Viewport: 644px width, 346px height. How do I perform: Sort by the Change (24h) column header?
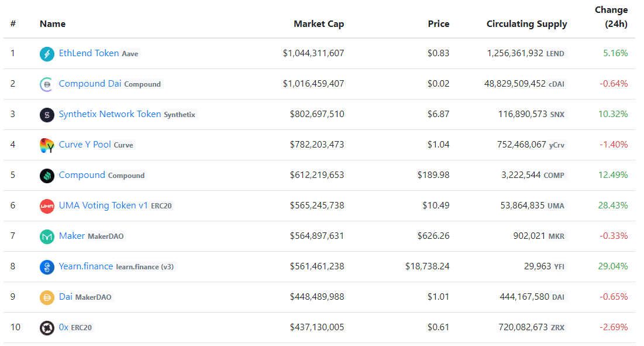tap(611, 17)
